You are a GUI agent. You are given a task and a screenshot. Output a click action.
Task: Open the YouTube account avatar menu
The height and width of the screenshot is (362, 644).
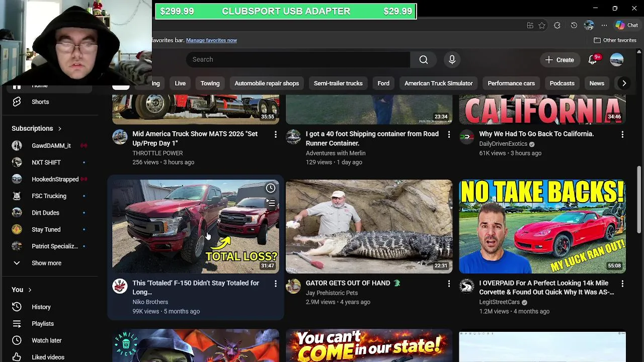pos(617,59)
